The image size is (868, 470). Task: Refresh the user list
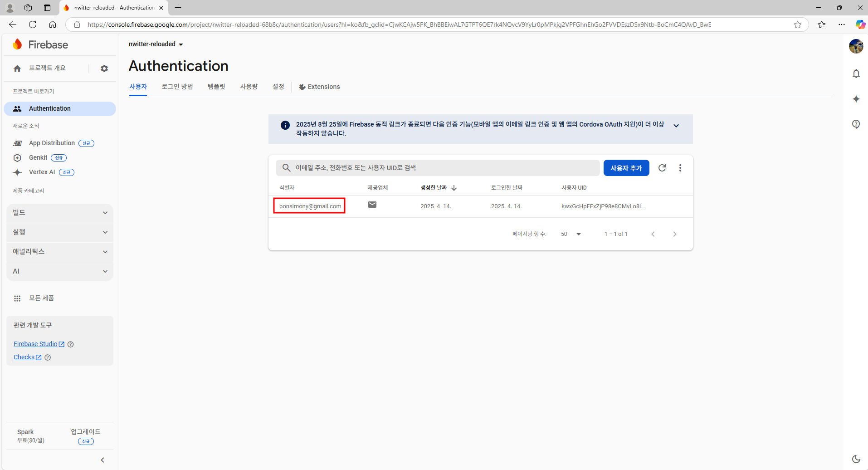click(x=662, y=168)
